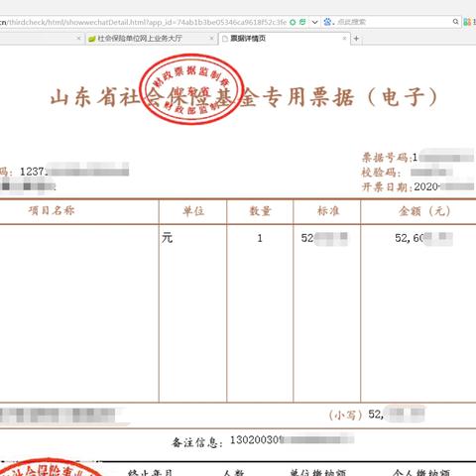Click the 个人缴纳额 header at bottom
This screenshot has height=476, width=476.
point(421,472)
